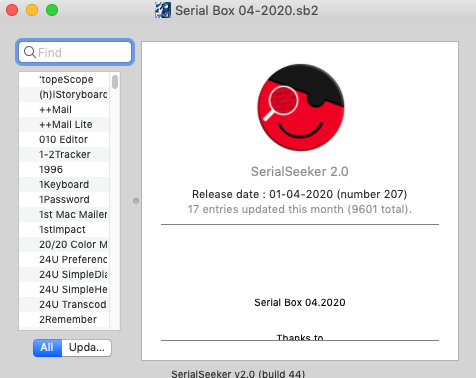Click the red close window button
Screen dimensions: 476x378
(12, 10)
